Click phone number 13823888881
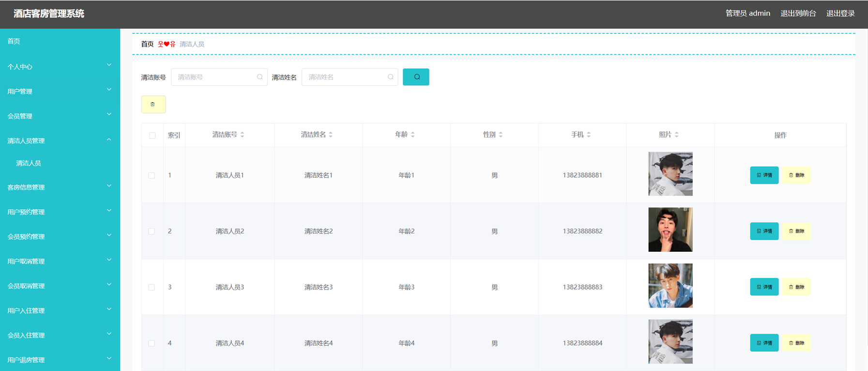Image resolution: width=868 pixels, height=371 pixels. [582, 175]
